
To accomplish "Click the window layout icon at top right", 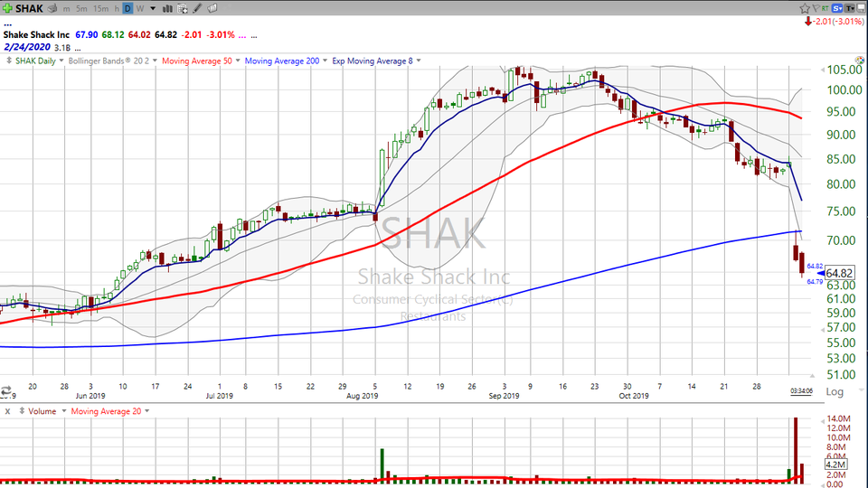I will click(x=862, y=8).
